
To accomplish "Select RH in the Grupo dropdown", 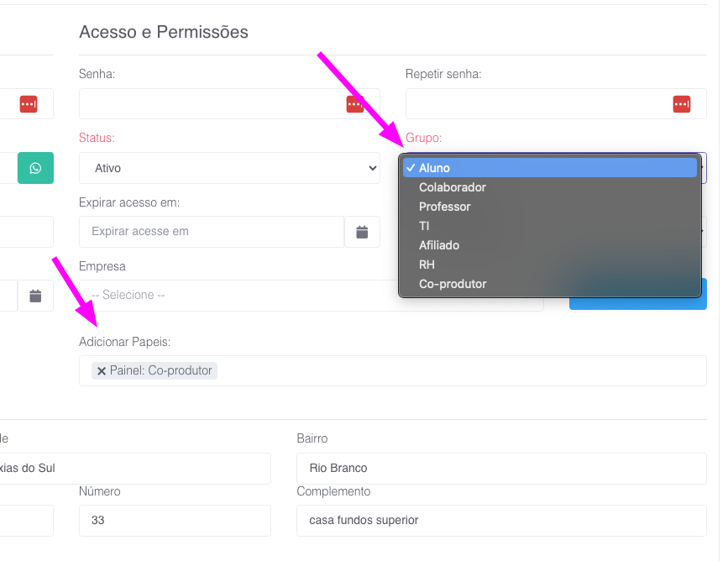I will [x=427, y=265].
